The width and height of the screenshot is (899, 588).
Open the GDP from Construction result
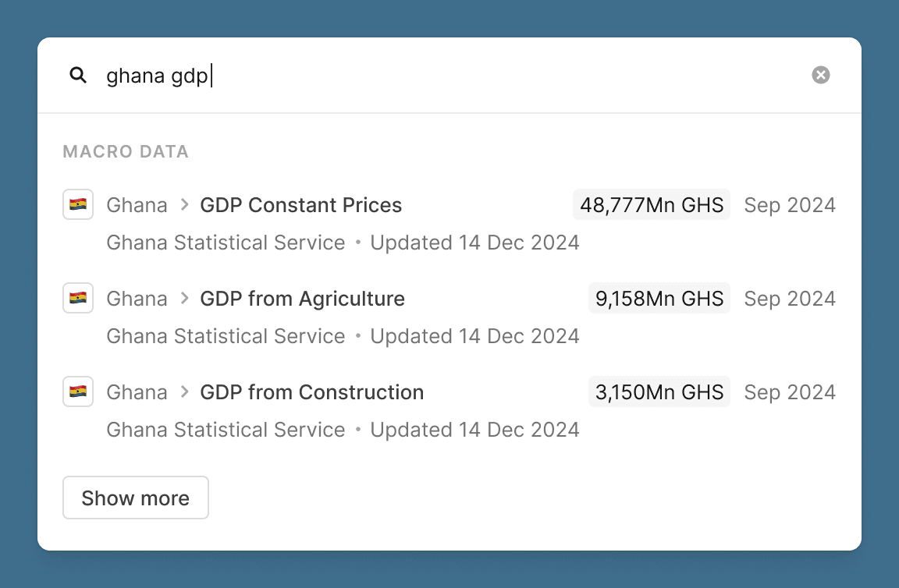click(449, 409)
